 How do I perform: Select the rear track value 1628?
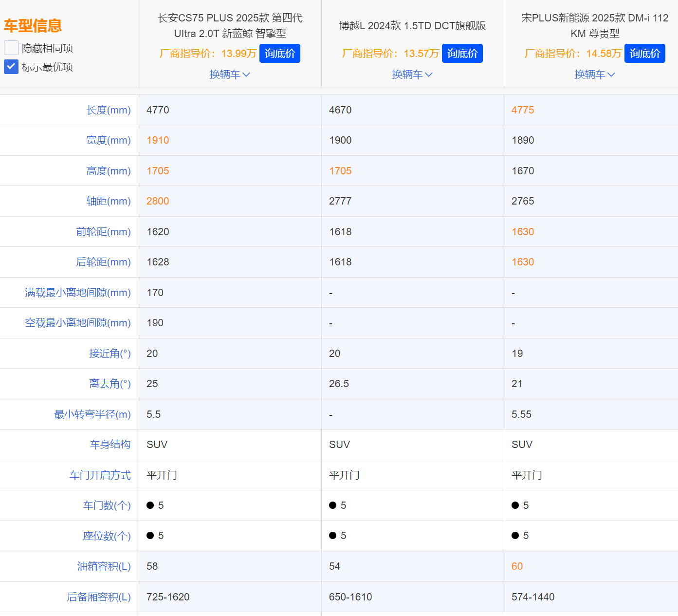[x=158, y=262]
